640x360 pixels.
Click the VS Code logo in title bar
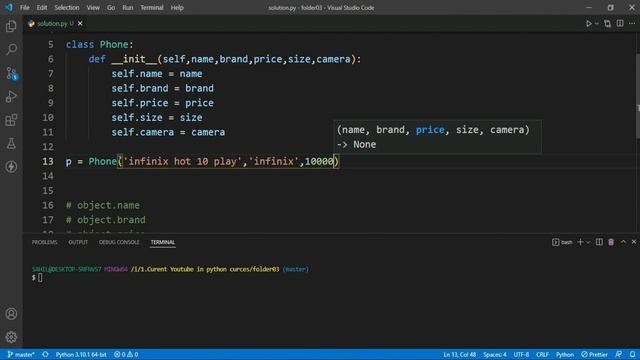click(x=9, y=7)
